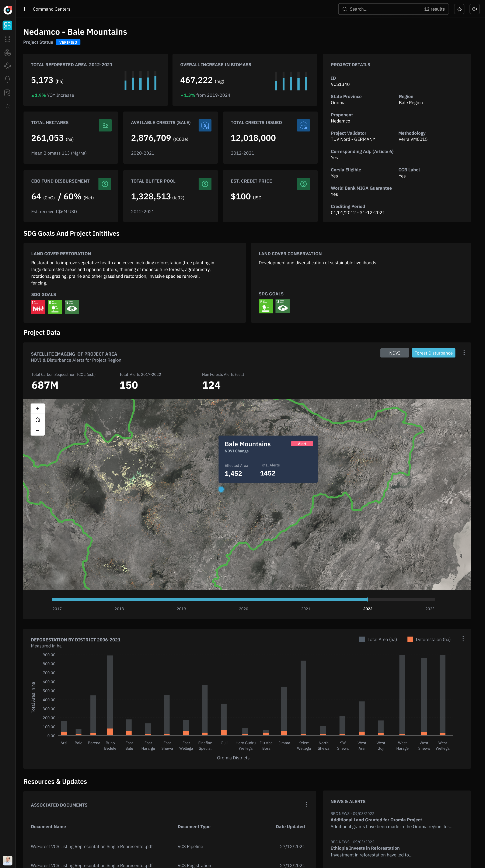Open satellite imaging card options menu

point(464,352)
